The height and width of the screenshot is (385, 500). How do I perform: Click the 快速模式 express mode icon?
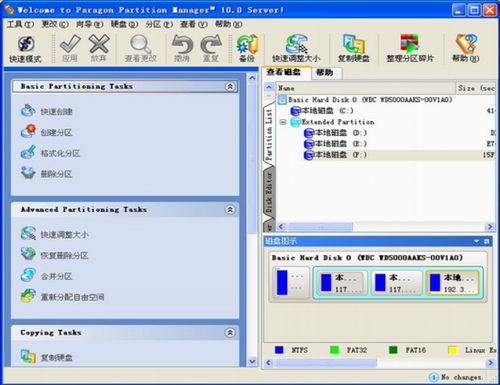pos(25,49)
